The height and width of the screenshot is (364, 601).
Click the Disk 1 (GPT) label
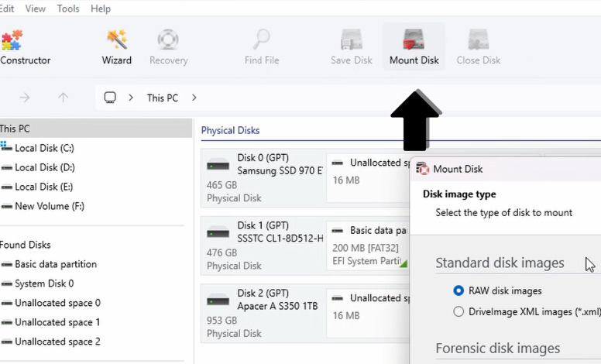263,225
